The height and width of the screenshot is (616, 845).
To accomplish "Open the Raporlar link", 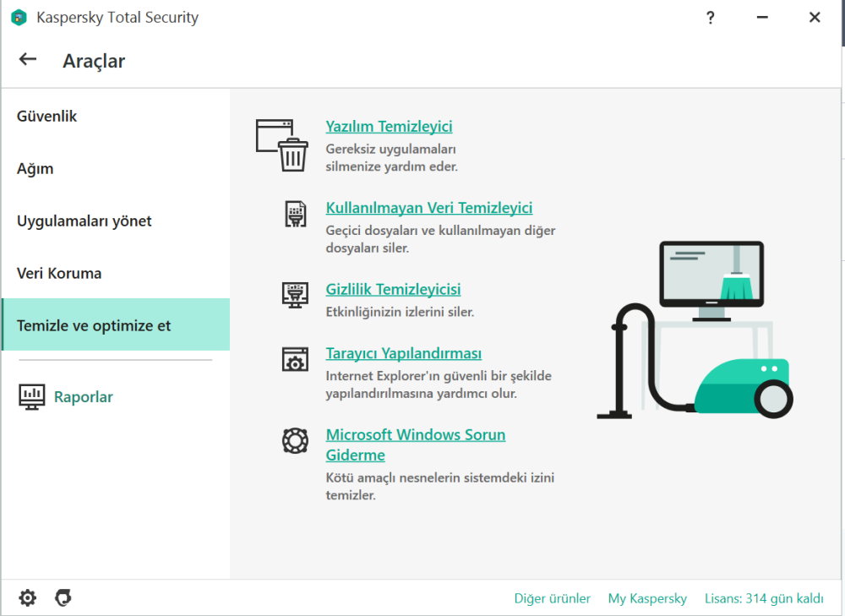I will (84, 397).
